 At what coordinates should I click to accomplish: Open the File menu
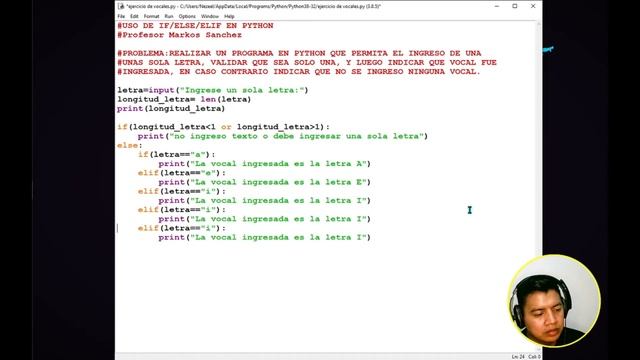121,16
